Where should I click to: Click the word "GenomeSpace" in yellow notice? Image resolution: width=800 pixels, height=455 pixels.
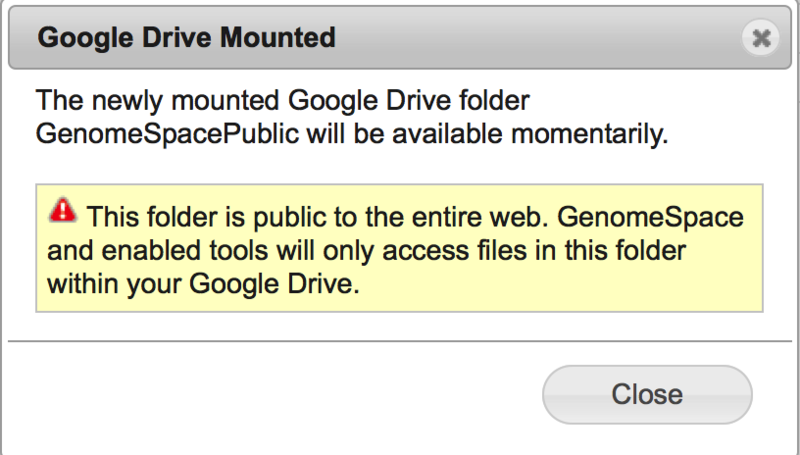pyautogui.click(x=650, y=217)
